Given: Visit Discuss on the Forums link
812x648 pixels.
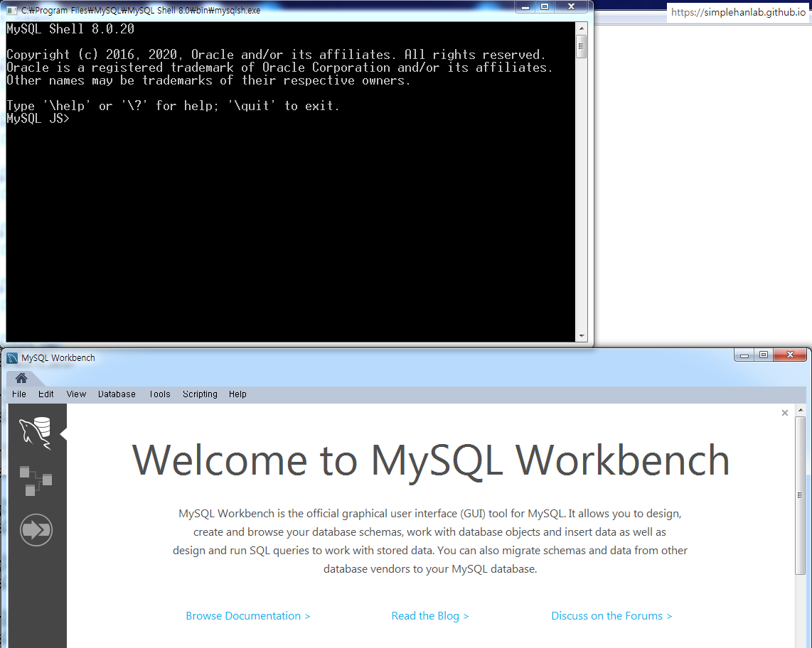Looking at the screenshot, I should 611,616.
